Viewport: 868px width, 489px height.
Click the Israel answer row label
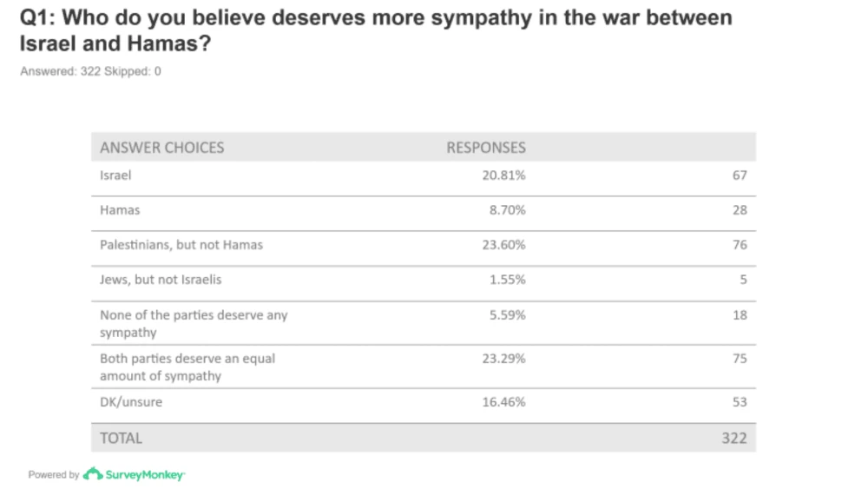[115, 175]
